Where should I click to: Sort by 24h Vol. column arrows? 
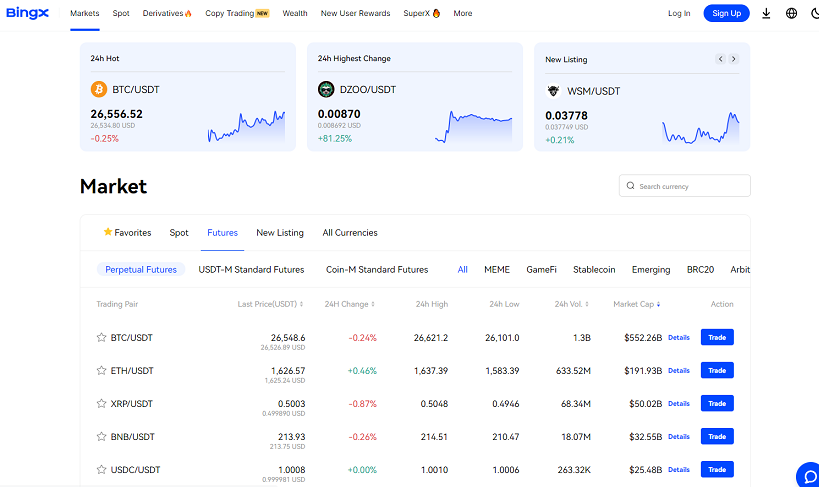coord(587,304)
